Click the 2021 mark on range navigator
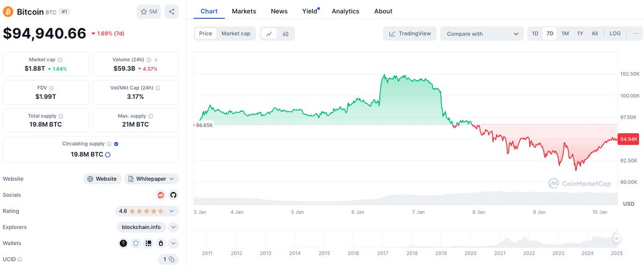 pos(500,253)
